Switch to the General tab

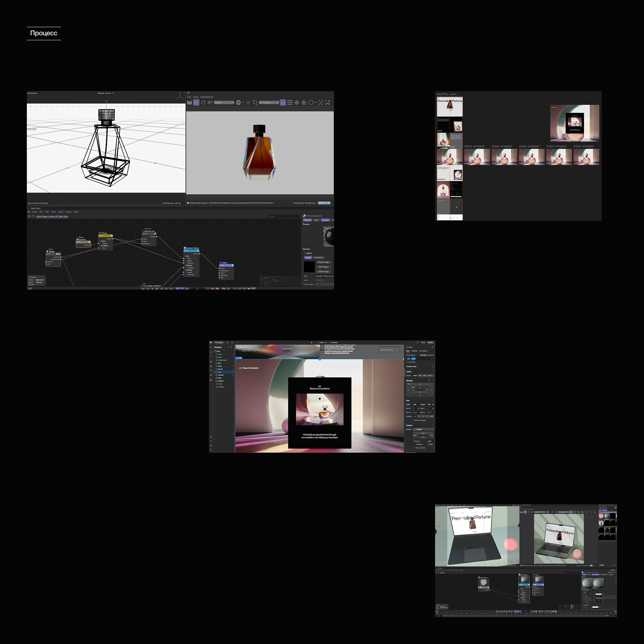point(325,220)
